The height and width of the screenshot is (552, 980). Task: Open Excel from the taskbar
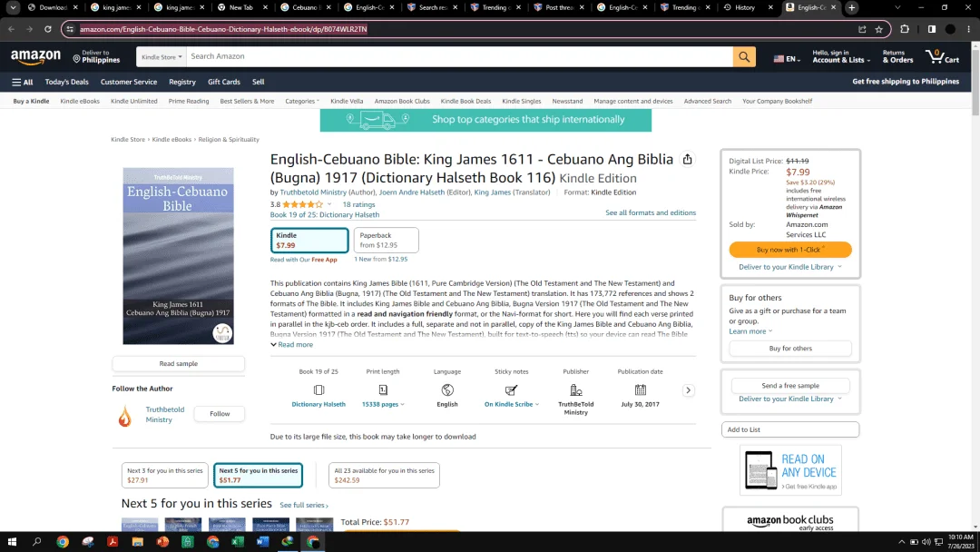point(238,542)
